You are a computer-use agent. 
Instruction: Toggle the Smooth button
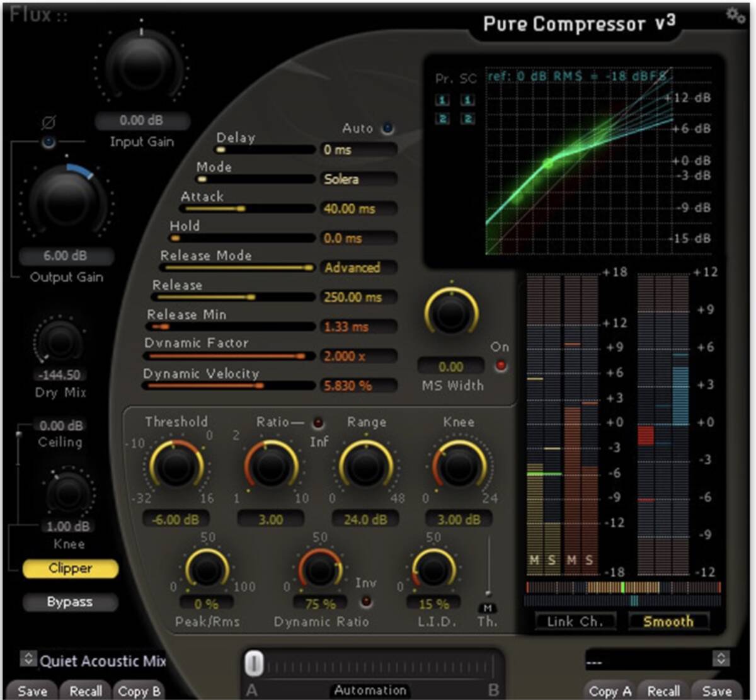click(668, 621)
